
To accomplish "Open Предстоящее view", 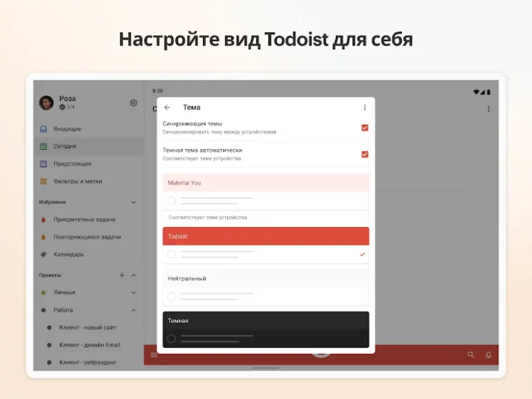I will [x=89, y=164].
